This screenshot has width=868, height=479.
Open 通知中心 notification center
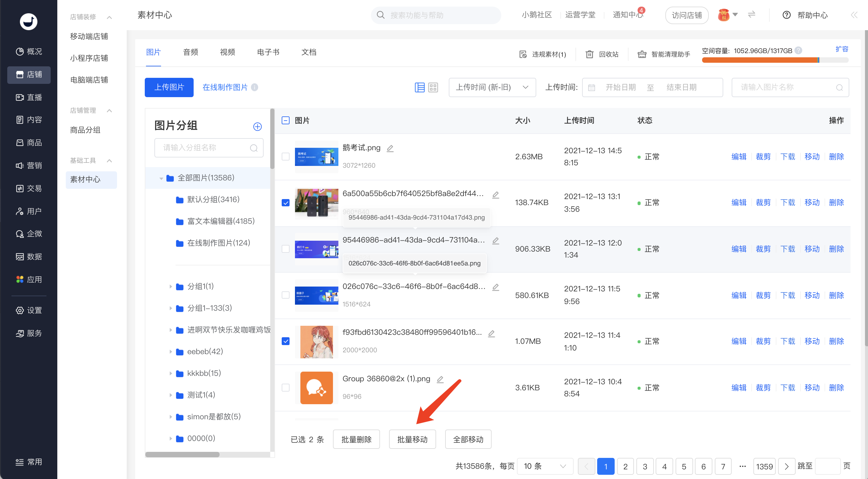pos(628,15)
